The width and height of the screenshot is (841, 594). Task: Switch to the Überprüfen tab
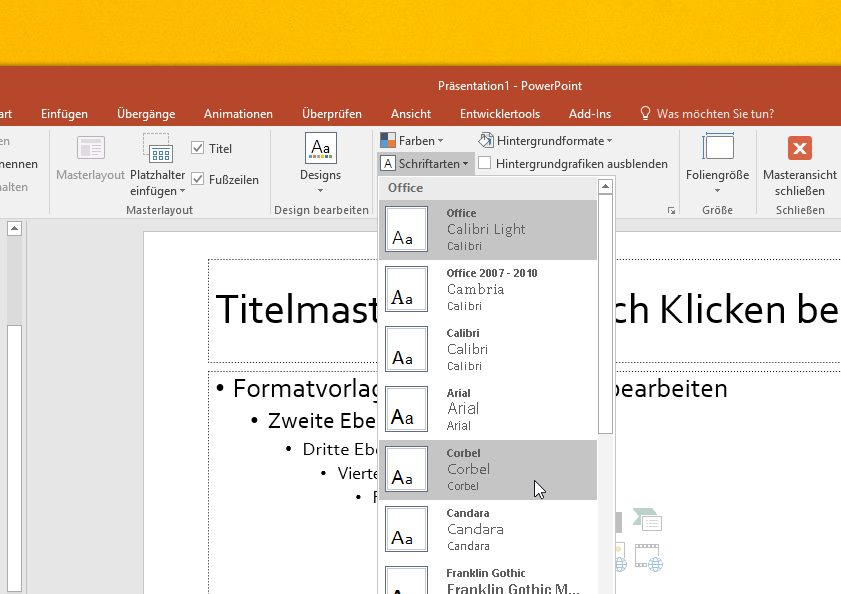coord(331,114)
